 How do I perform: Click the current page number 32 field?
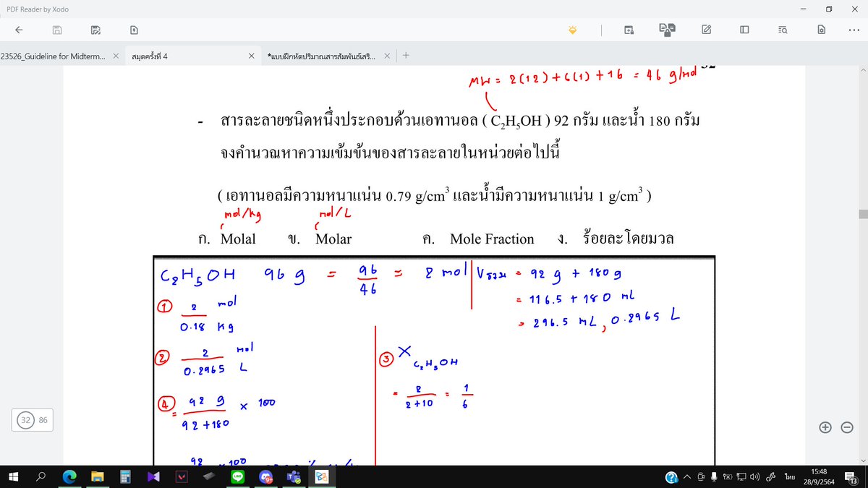[x=26, y=419]
